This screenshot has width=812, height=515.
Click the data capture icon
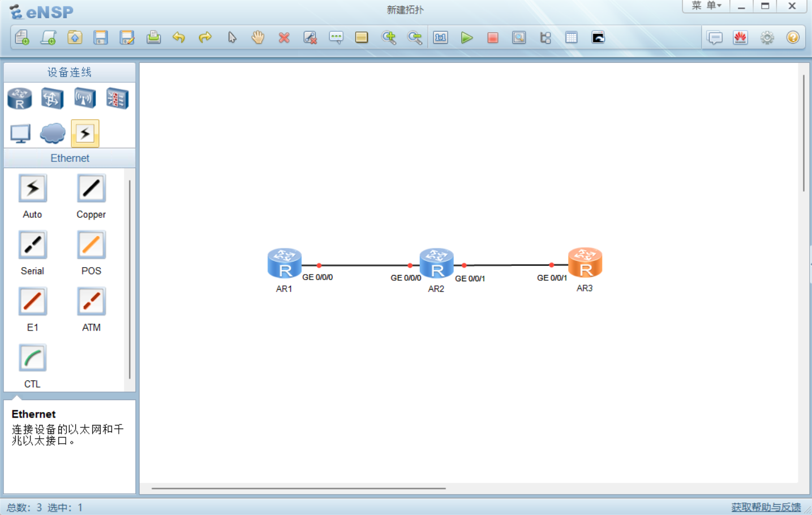coord(519,38)
